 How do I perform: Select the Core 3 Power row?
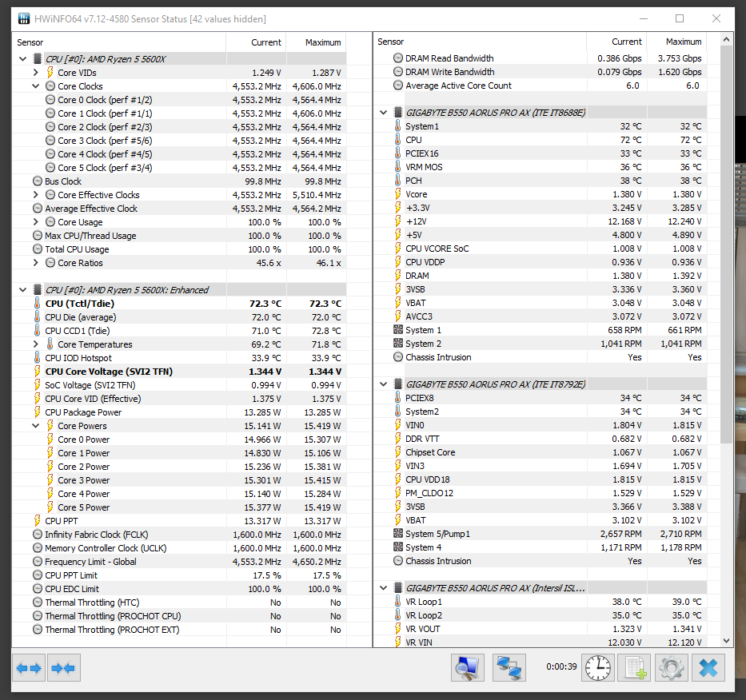[x=179, y=480]
